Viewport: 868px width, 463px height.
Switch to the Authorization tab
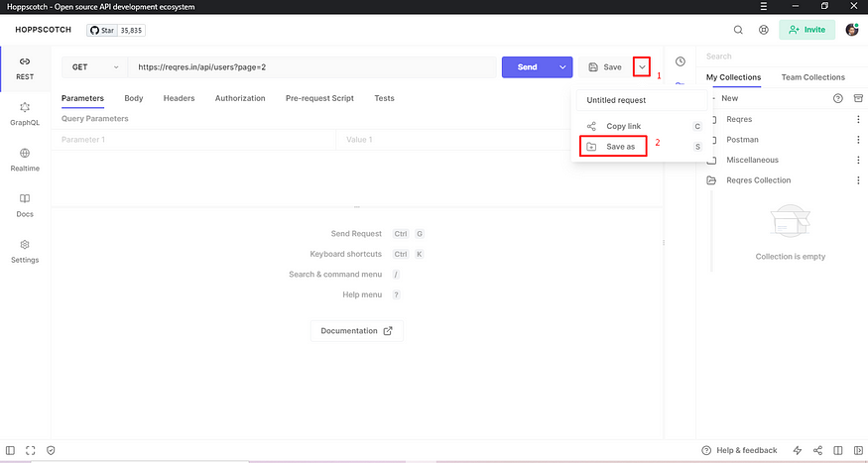pos(240,98)
